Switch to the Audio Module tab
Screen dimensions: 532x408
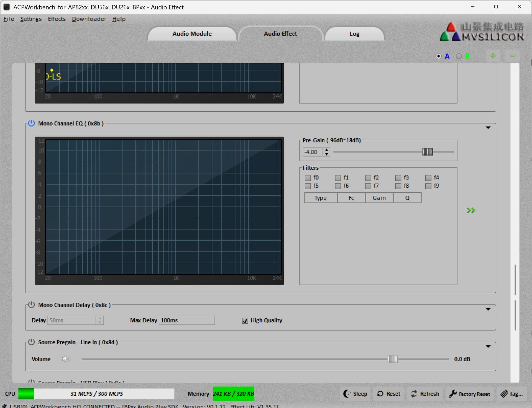192,33
